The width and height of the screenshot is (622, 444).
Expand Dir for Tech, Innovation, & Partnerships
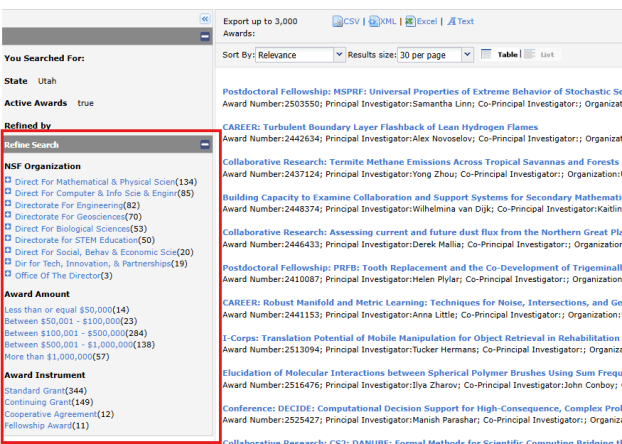pyautogui.click(x=8, y=262)
